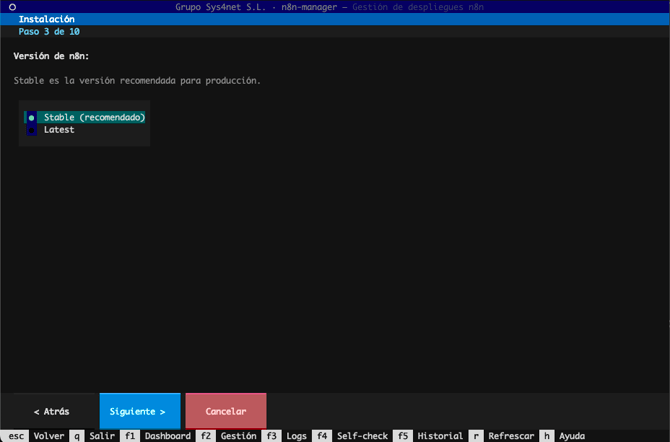Open Ayuda help in the footer
Screen dimensions: 670x442
point(572,436)
